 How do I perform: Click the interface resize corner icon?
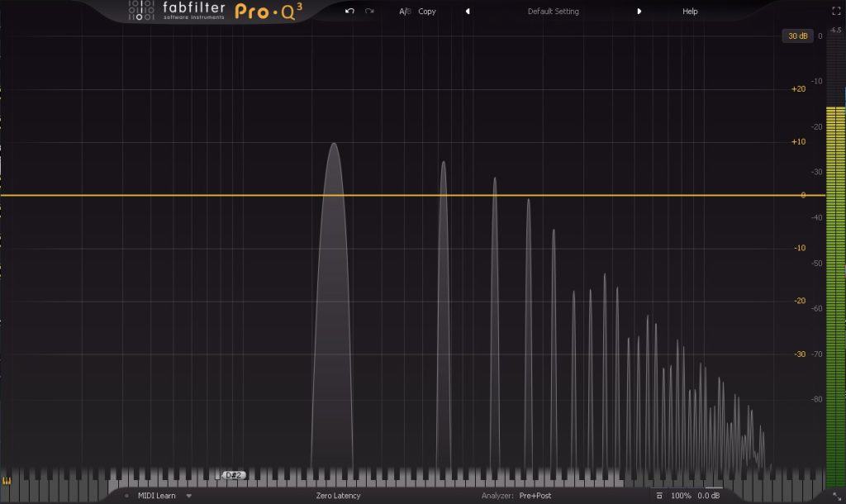pos(837,496)
